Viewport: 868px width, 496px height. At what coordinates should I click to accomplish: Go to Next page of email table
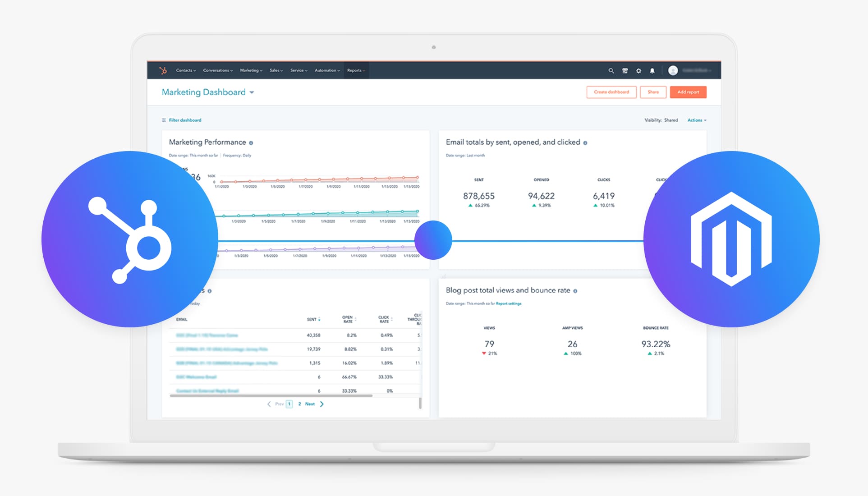point(310,404)
